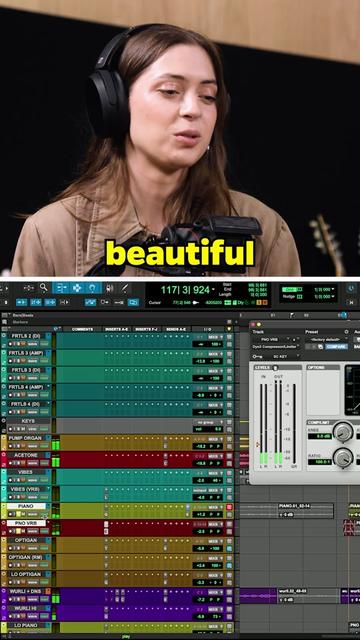
Task: Click the RATIO value field 100.0:1
Action: click(x=320, y=462)
